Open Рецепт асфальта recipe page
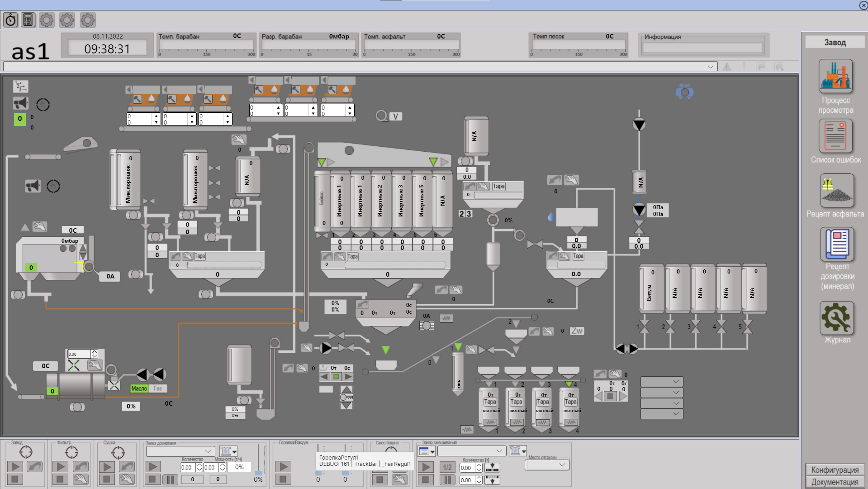Viewport: 868px width, 489px height. (x=836, y=190)
